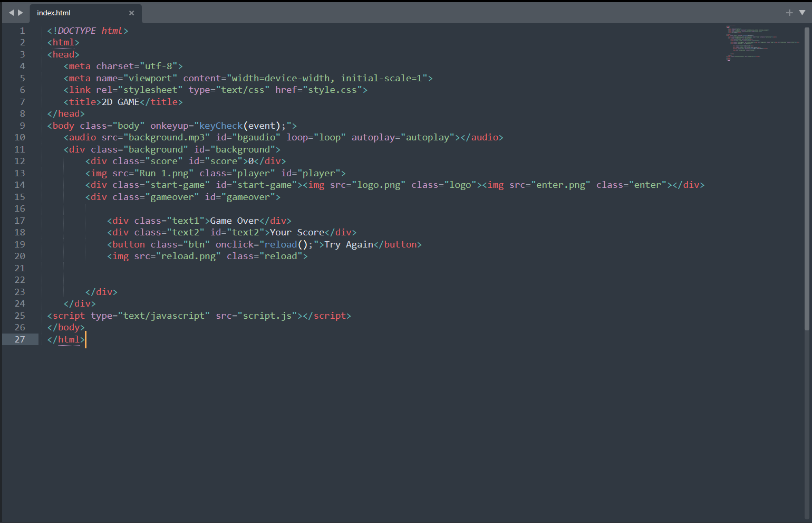Screen dimensions: 812x523
Task: Click the Your Score text
Action: (x=297, y=232)
